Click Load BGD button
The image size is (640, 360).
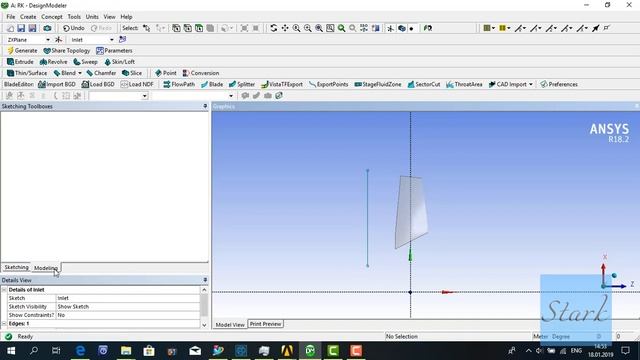pyautogui.click(x=98, y=84)
